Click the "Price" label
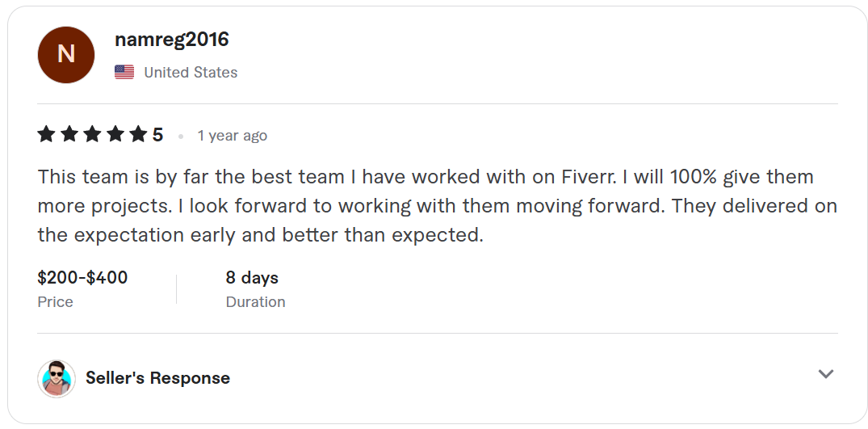The image size is (868, 429). [55, 302]
